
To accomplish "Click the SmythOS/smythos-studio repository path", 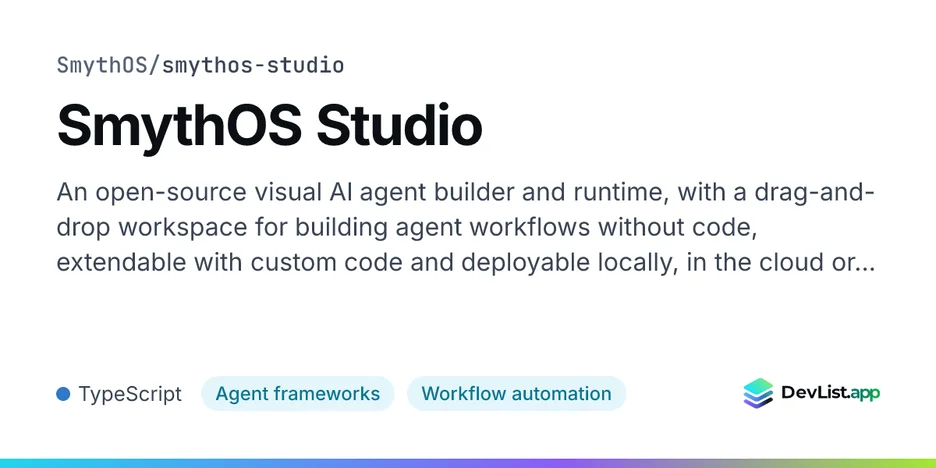I will pyautogui.click(x=200, y=65).
